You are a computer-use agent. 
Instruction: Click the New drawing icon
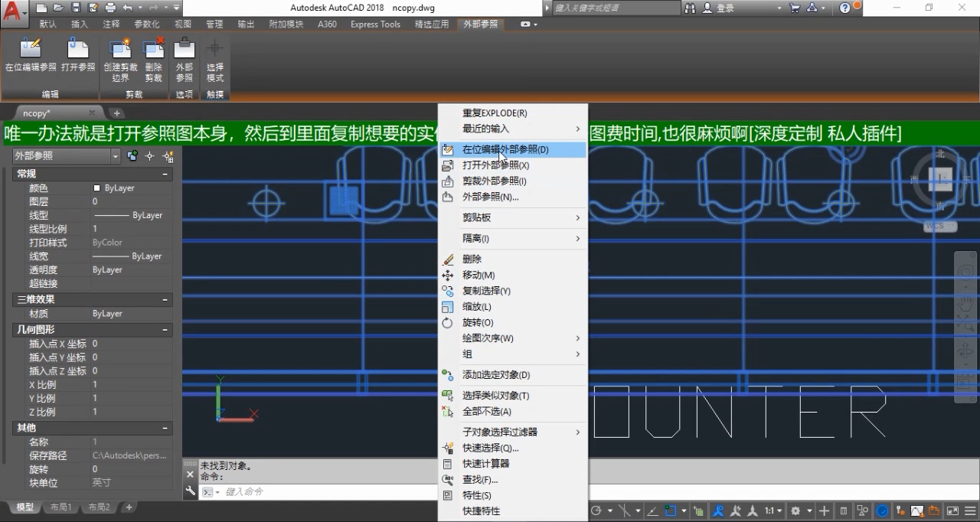tap(42, 8)
